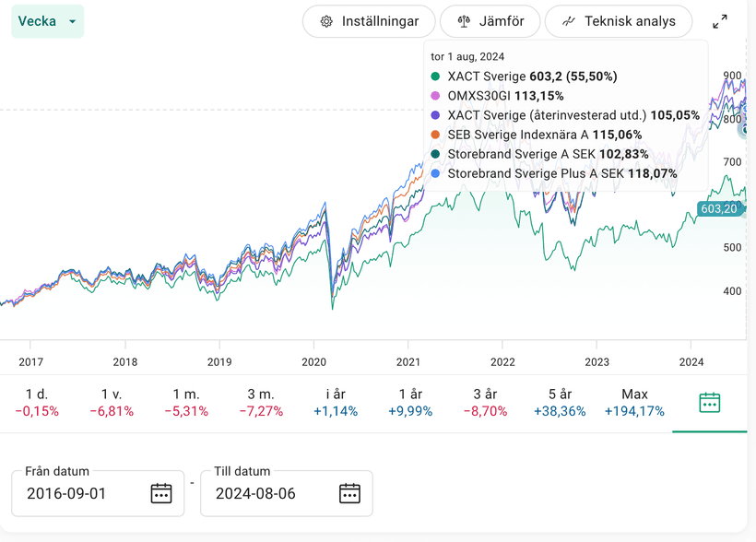Open calendar picker for Till datum
The width and height of the screenshot is (756, 542).
coord(348,493)
